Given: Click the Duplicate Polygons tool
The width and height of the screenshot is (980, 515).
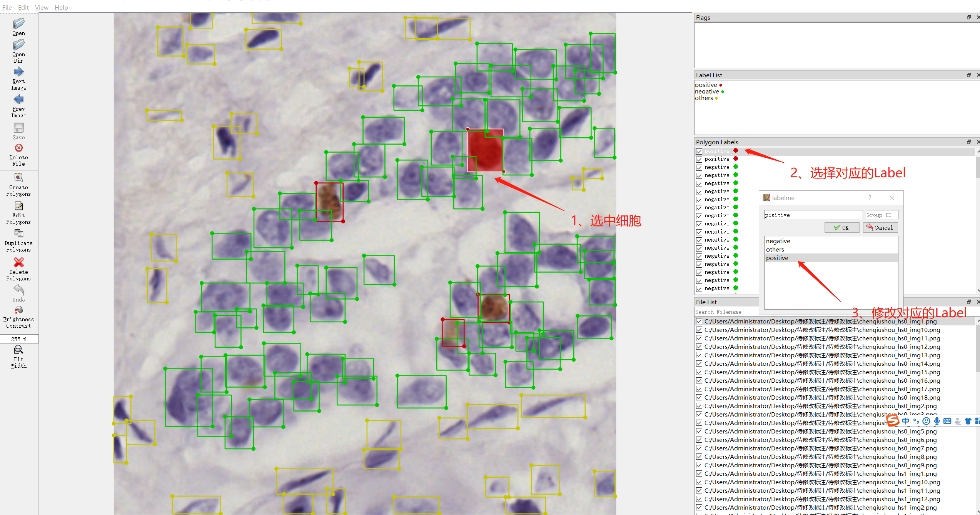Looking at the screenshot, I should pos(18,241).
